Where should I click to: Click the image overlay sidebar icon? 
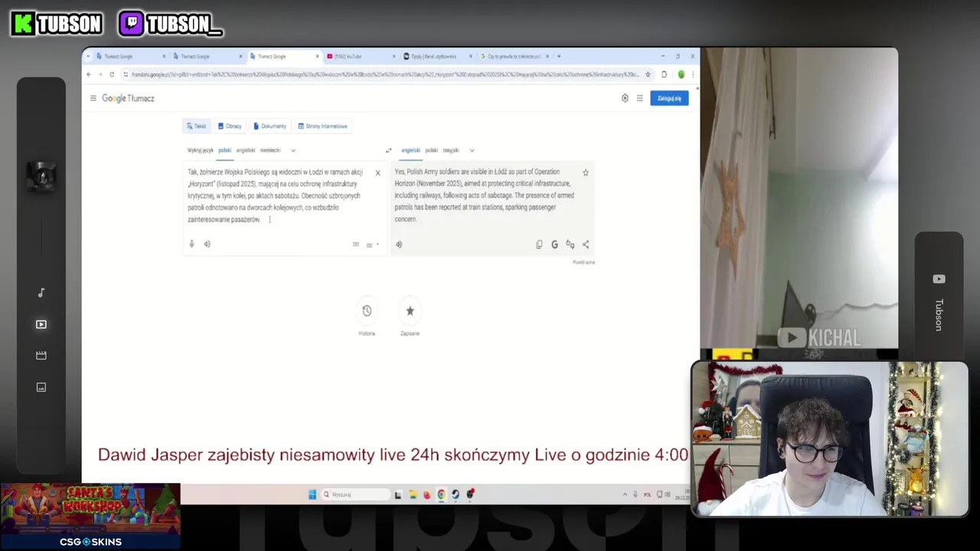pyautogui.click(x=41, y=387)
